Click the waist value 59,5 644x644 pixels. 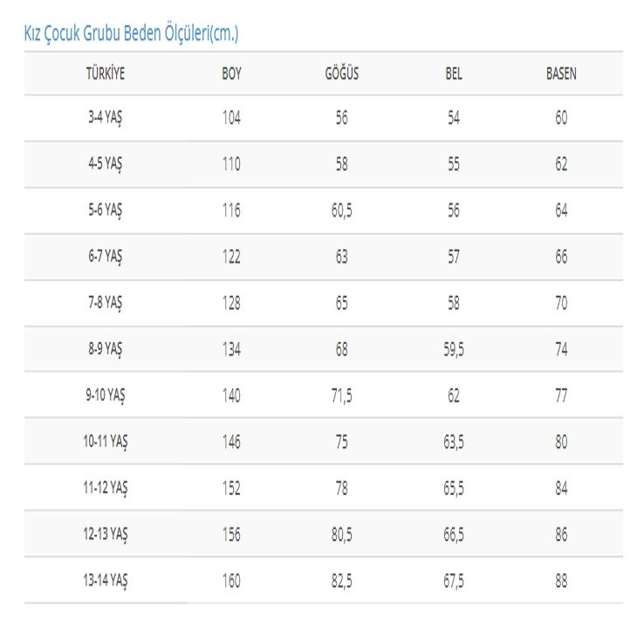(454, 350)
